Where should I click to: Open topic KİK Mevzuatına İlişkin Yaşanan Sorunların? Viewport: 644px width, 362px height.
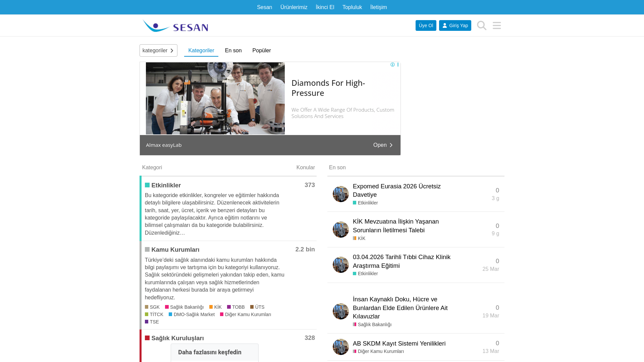(396, 226)
